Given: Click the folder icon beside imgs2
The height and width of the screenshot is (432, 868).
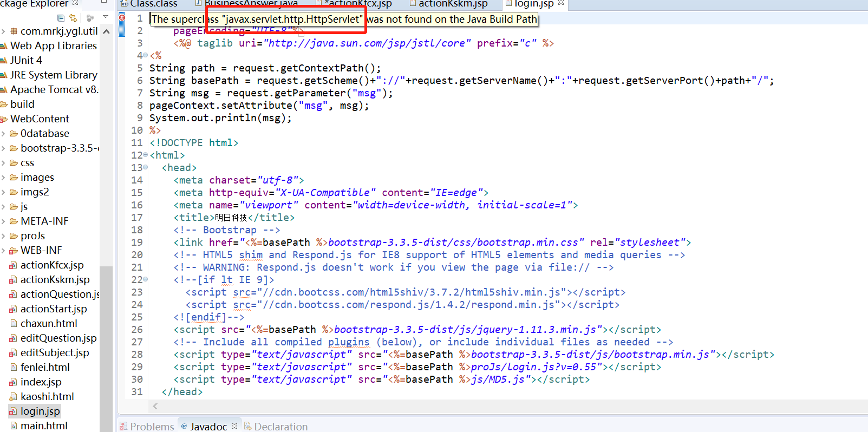Looking at the screenshot, I should pos(14,192).
